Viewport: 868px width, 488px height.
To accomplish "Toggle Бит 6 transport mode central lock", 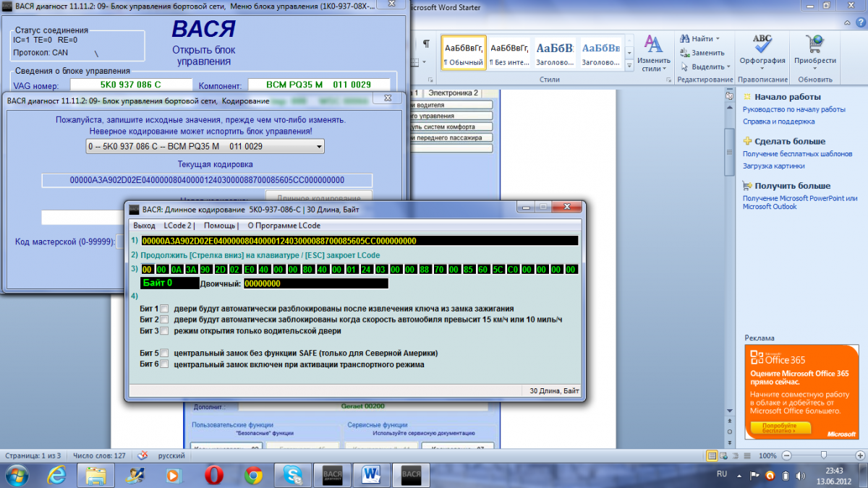I will [163, 364].
